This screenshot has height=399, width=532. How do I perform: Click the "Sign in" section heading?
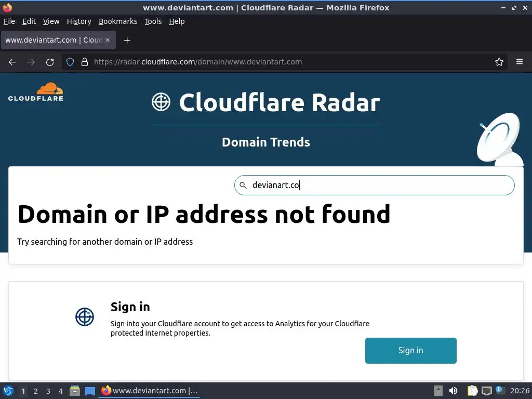coord(130,307)
